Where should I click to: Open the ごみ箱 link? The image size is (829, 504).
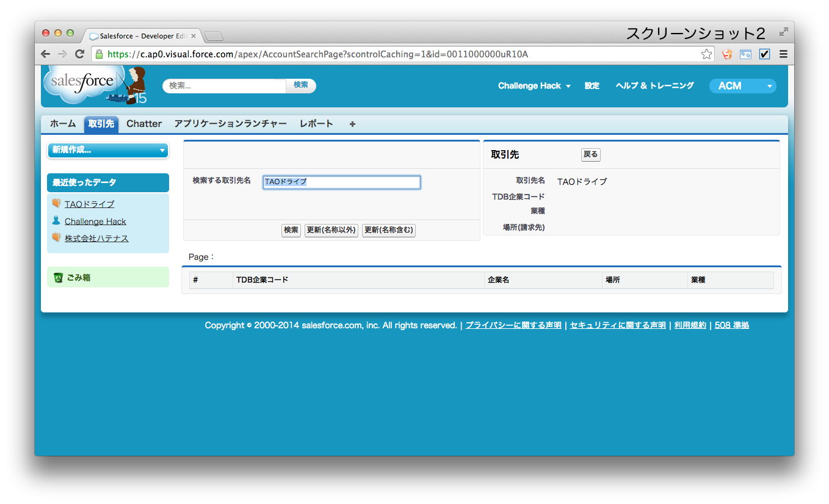[x=79, y=278]
